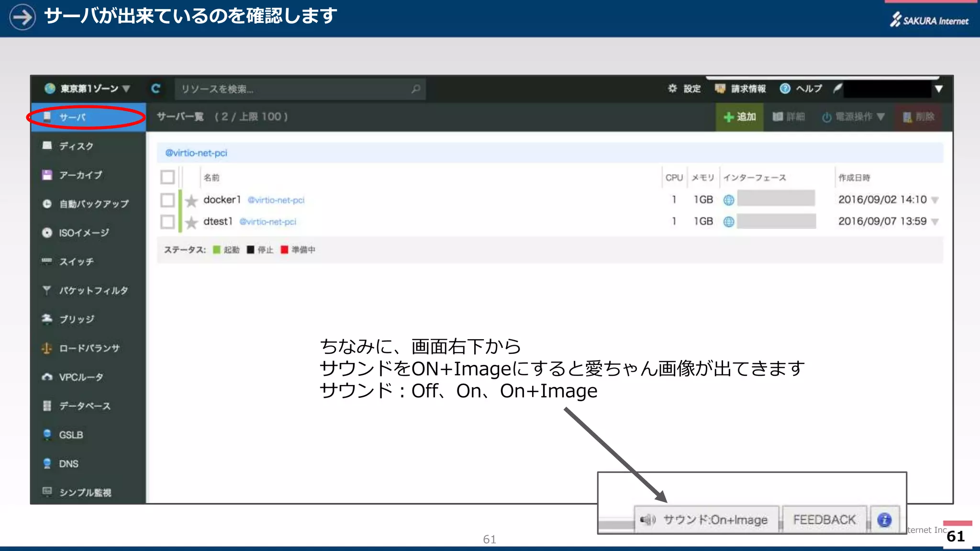Toggle the select-all servers checkbox

(167, 177)
